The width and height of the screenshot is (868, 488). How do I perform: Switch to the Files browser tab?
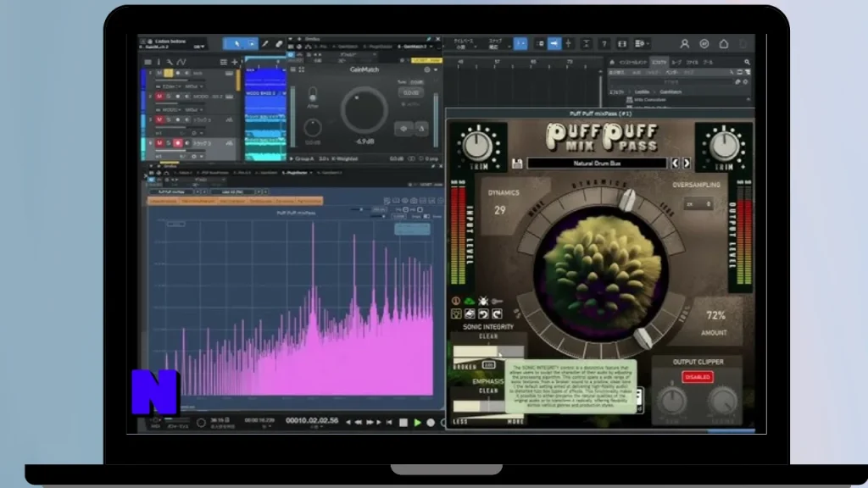click(693, 63)
